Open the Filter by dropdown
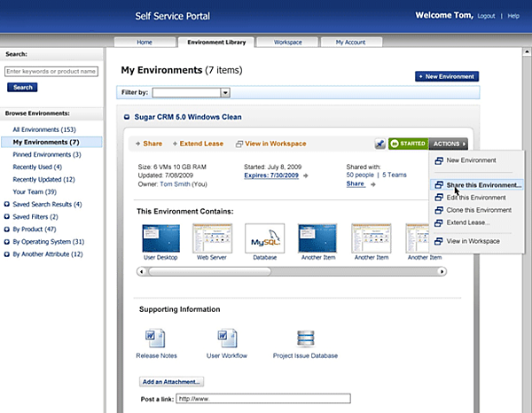 (x=225, y=92)
